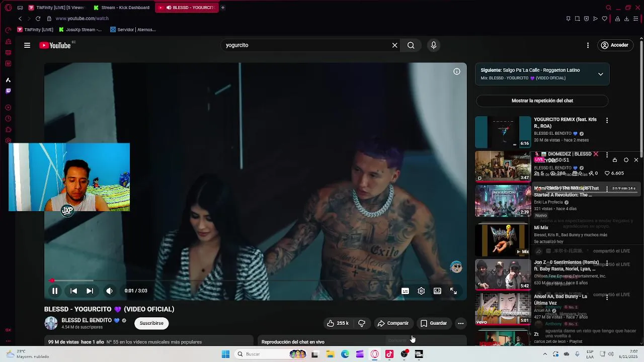This screenshot has height=362, width=644.
Task: Click Mostrar la repetición del chat
Action: click(542, 101)
